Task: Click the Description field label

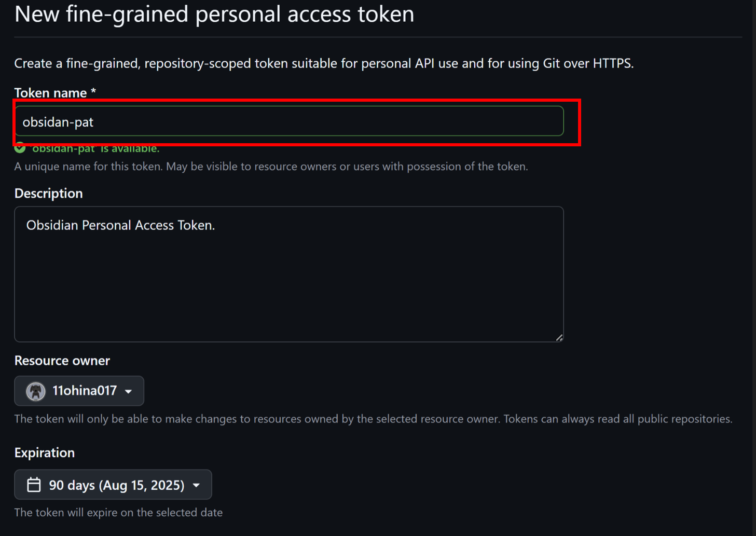Action: [x=49, y=193]
